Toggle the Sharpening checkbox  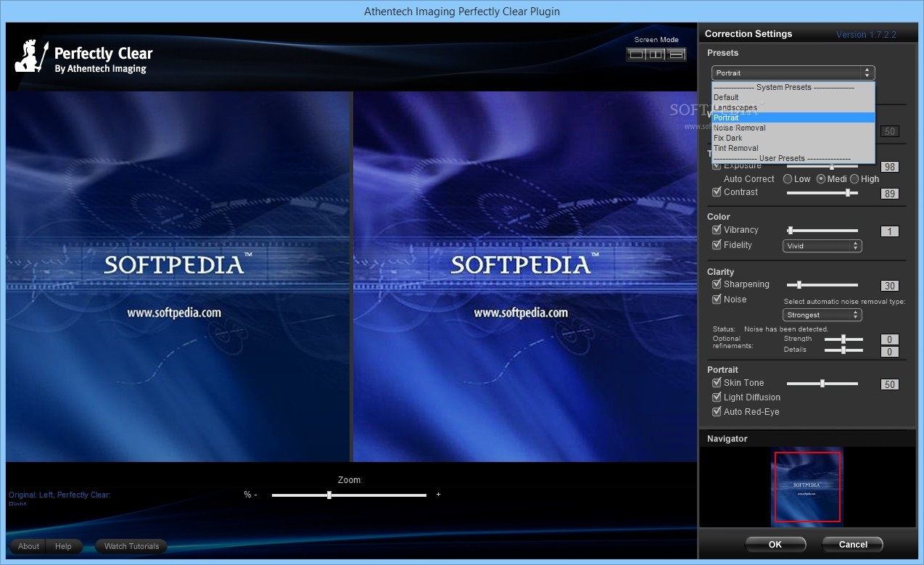[x=717, y=284]
